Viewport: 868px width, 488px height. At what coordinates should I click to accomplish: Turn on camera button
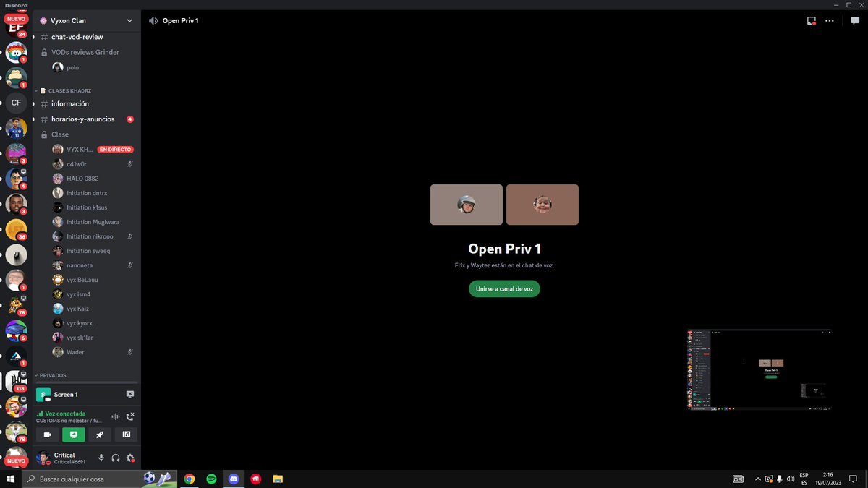[x=48, y=435]
